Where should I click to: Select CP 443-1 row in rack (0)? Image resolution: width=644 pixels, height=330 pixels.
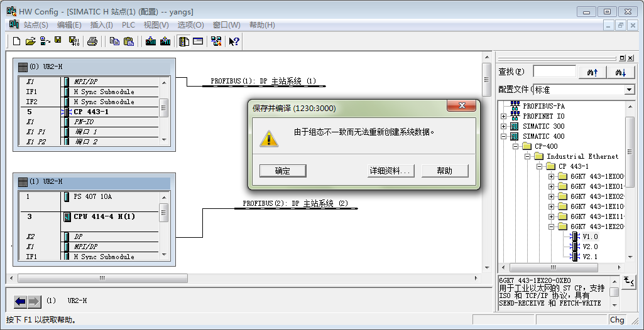[x=89, y=112]
